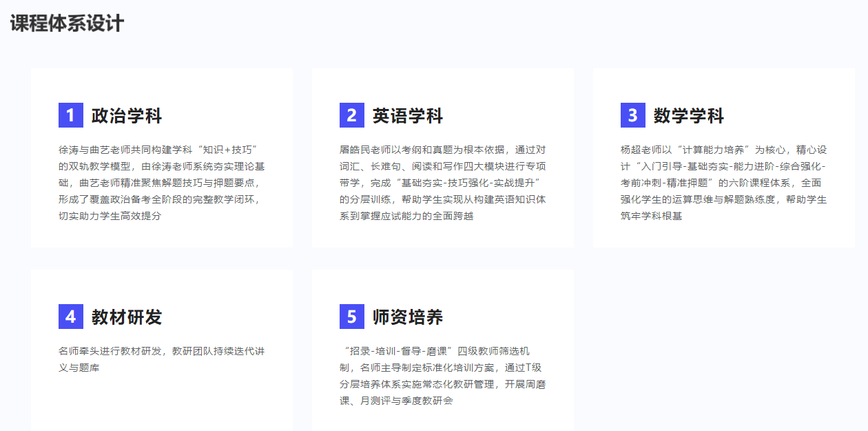Viewport: 868px width, 431px height.
Task: Click the text 课、月测评与季度教研会
Action: (x=396, y=401)
